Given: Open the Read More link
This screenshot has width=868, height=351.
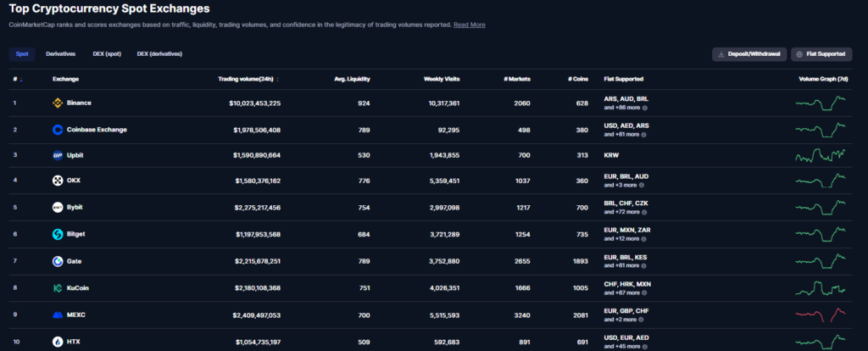Looking at the screenshot, I should coord(470,25).
